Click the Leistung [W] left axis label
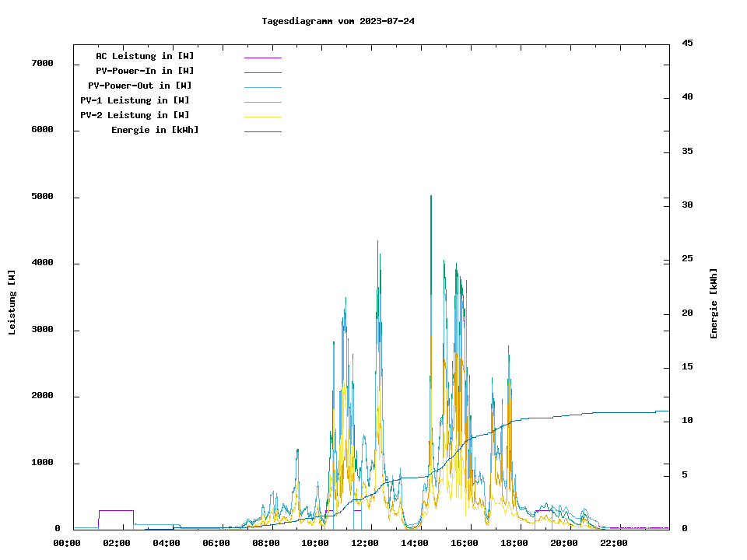 (12, 303)
